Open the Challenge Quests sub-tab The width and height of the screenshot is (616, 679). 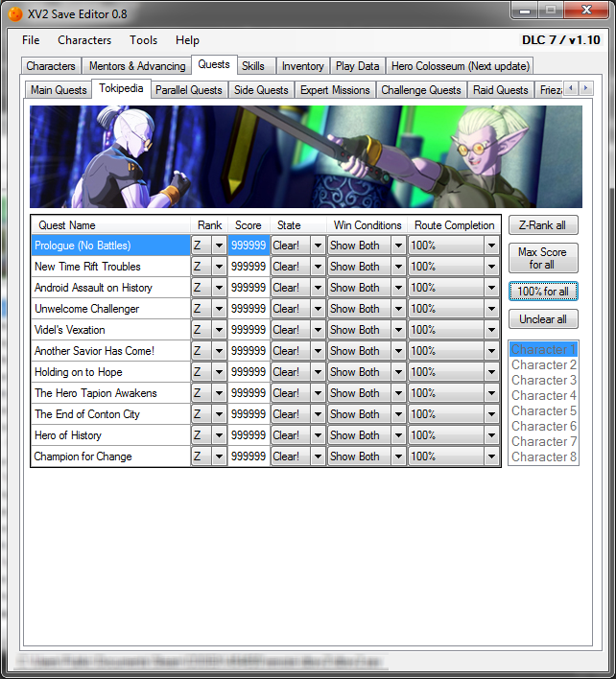click(421, 90)
